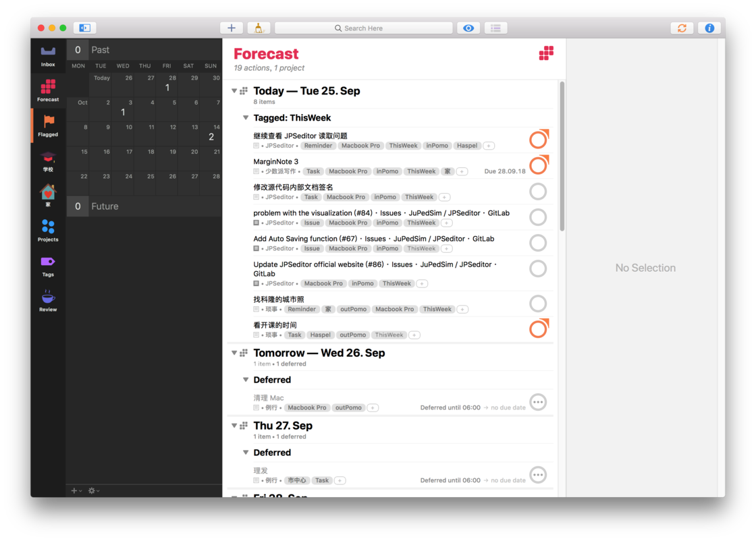Open the Tags perspective
This screenshot has height=541, width=756.
coord(48,265)
